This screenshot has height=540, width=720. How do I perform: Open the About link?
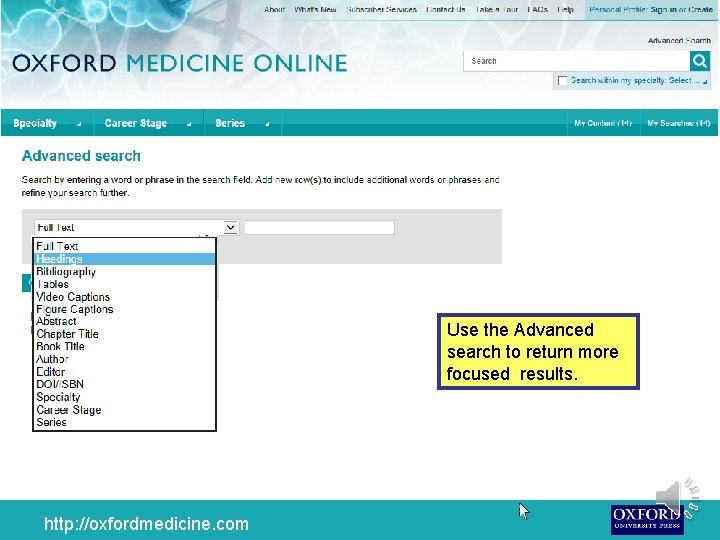point(274,9)
